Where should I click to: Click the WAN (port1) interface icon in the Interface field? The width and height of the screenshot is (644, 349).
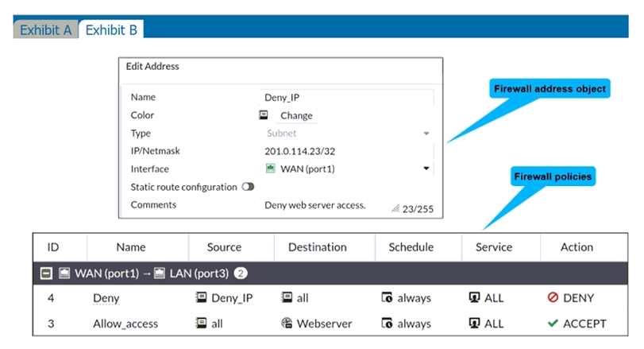pyautogui.click(x=270, y=168)
